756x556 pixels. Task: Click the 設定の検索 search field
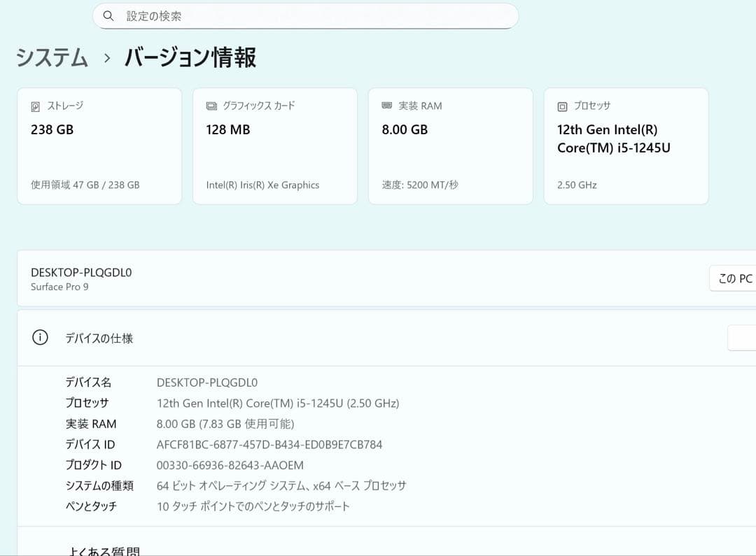(306, 15)
